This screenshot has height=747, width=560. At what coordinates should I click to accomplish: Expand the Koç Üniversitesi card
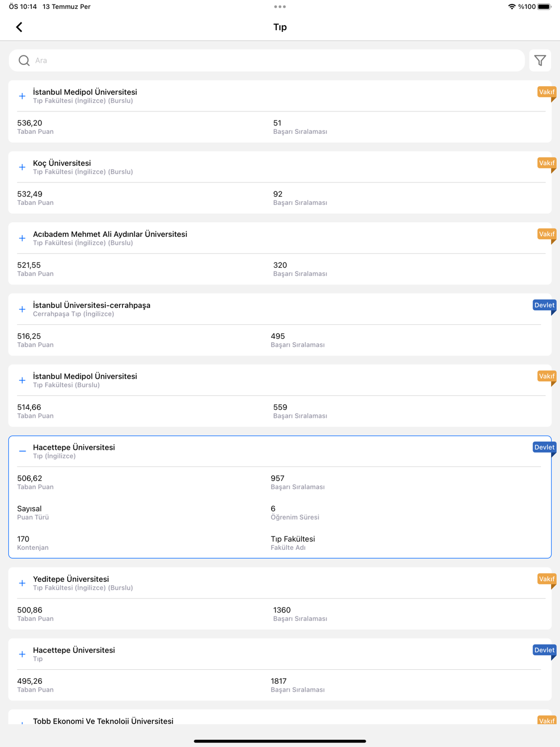pyautogui.click(x=22, y=167)
